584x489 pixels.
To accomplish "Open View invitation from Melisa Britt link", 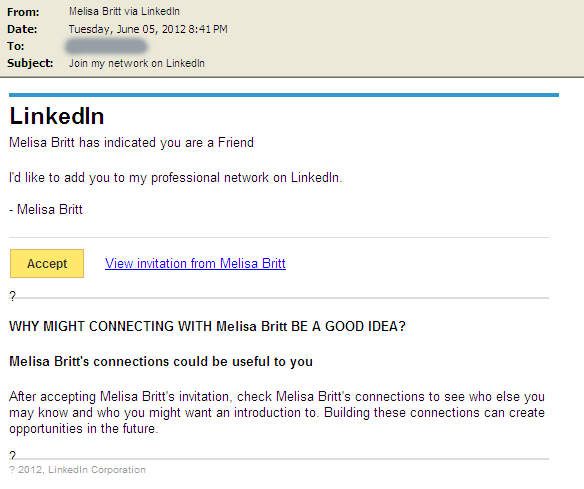I will (x=195, y=263).
